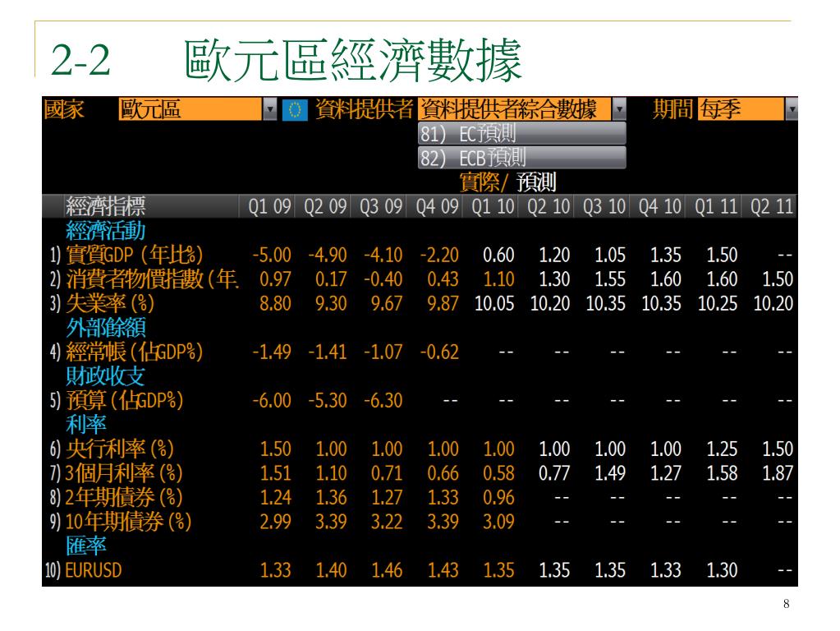Open the 經常帳 (佔GDP%) row

(420, 352)
